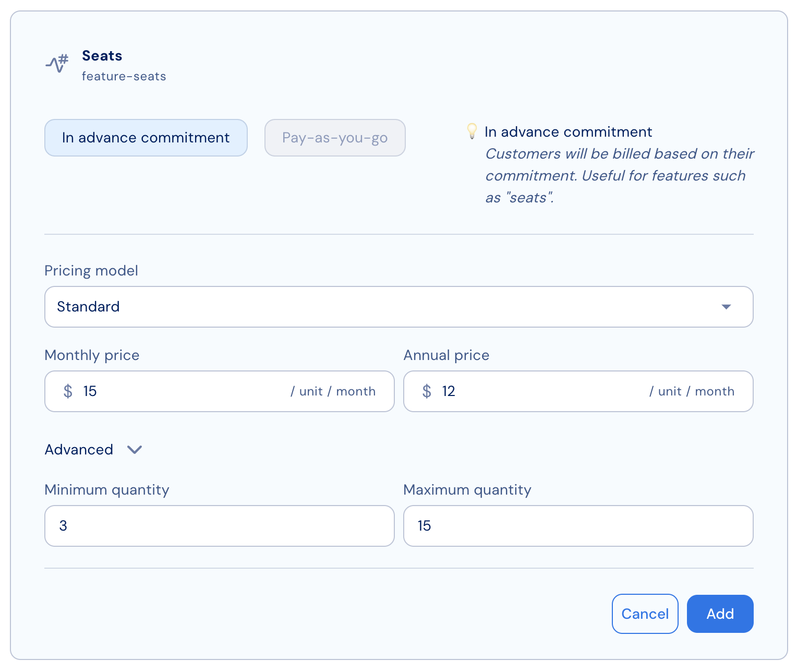Select In advance commitment option

[146, 138]
